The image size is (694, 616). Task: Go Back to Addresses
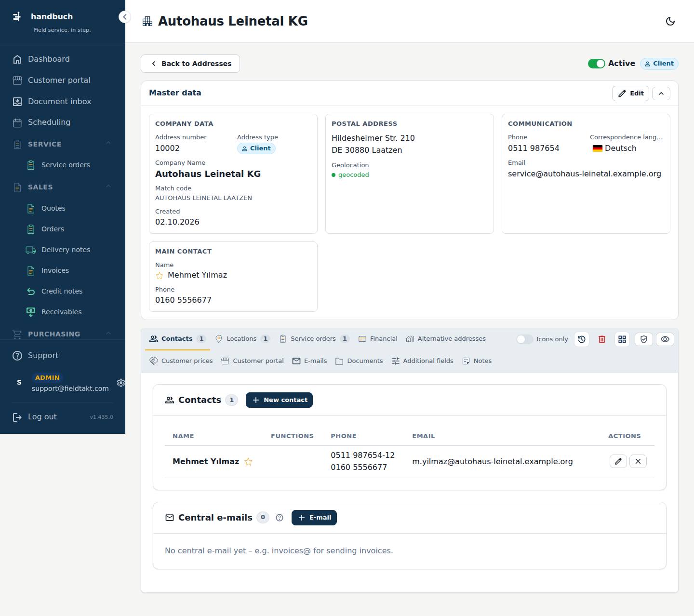click(190, 64)
